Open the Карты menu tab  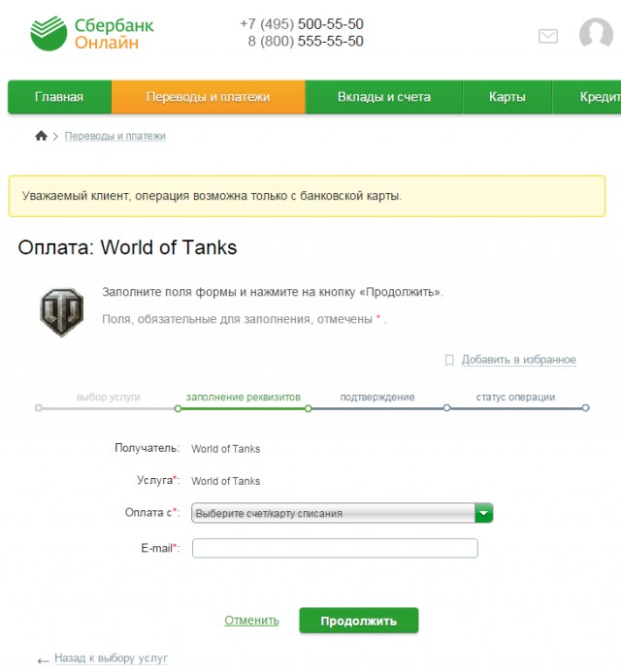coord(507,97)
